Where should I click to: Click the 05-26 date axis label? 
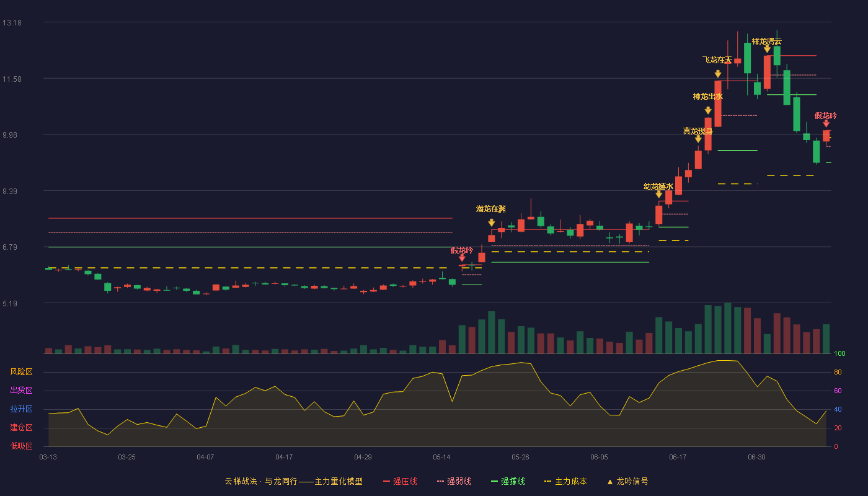pyautogui.click(x=520, y=457)
